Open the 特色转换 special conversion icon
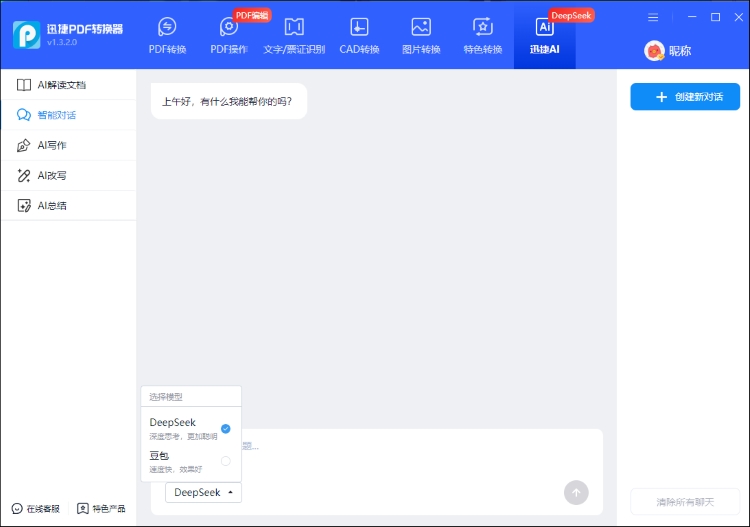The width and height of the screenshot is (750, 527). pyautogui.click(x=483, y=27)
